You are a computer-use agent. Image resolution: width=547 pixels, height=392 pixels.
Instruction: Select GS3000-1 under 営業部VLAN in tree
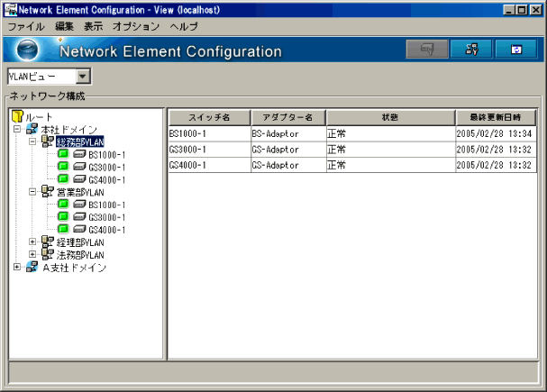(x=106, y=217)
